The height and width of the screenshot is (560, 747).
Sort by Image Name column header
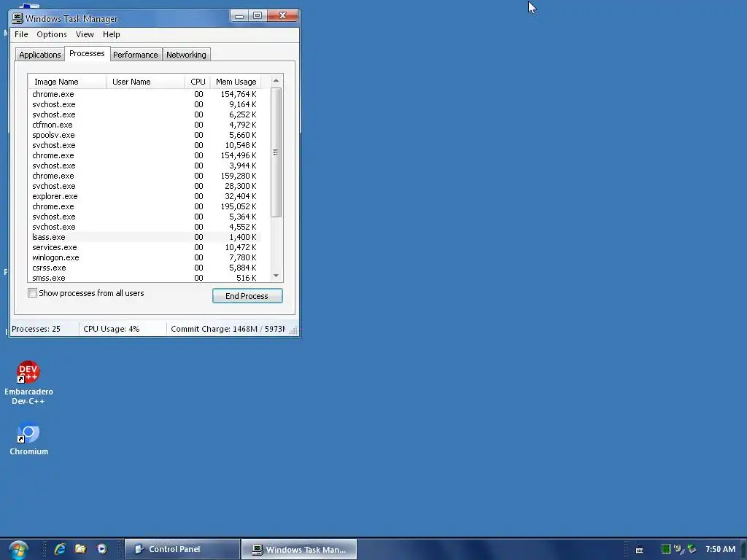[67, 82]
